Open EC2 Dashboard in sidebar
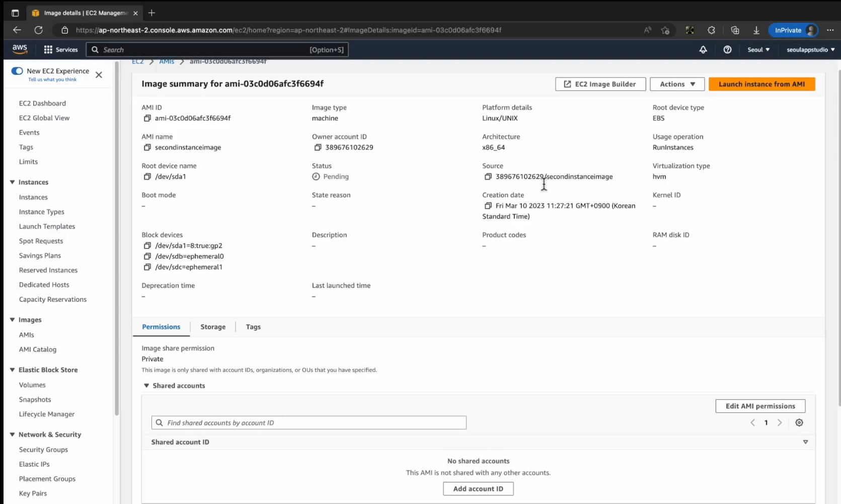This screenshot has height=504, width=841. click(x=42, y=103)
